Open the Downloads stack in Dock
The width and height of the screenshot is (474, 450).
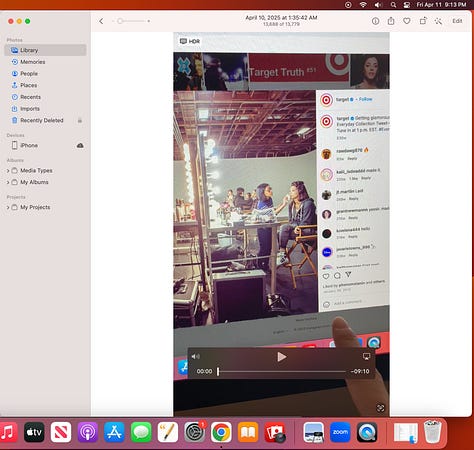405,432
